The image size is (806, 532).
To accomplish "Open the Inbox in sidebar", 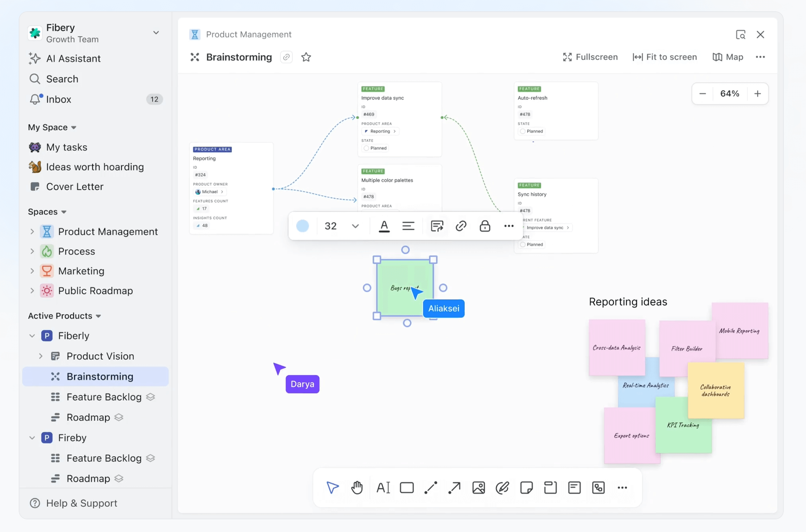I will [59, 99].
